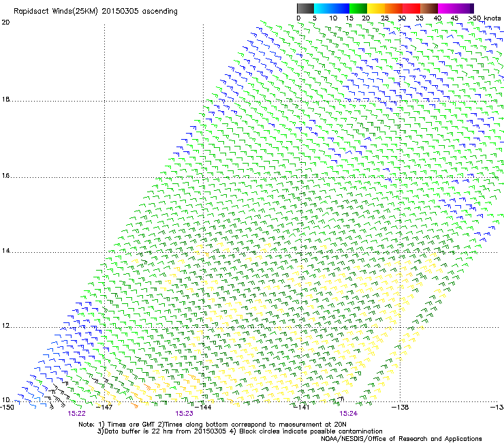Click the gray 0-5 knots legend swatch
Image resolution: width=504 pixels, height=443 pixels.
[x=305, y=8]
